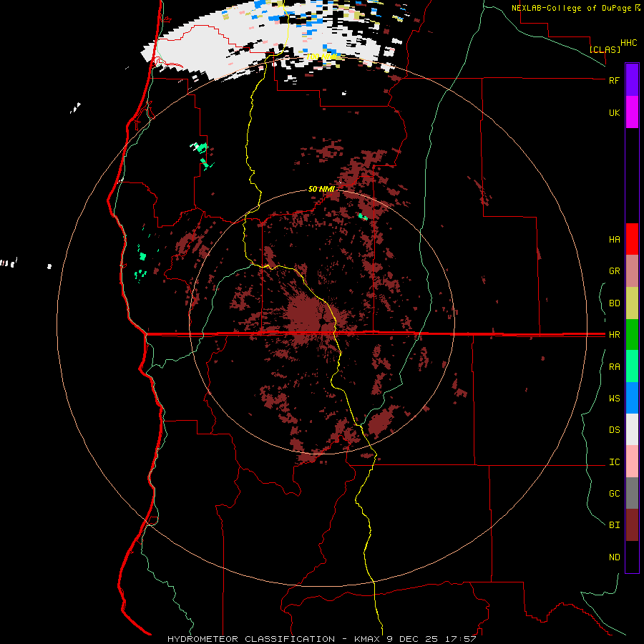Click the RA legend label
Screen dimensions: 644x644
614,367
